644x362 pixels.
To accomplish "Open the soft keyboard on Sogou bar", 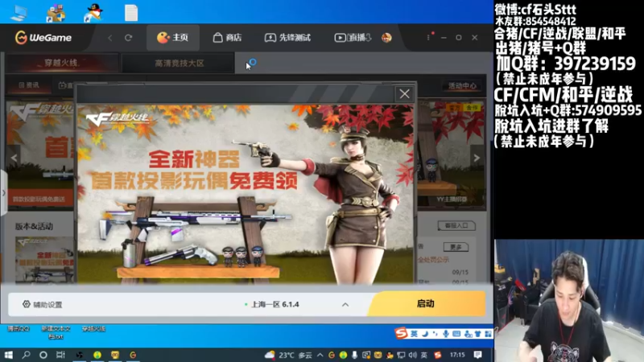I will pos(456,334).
